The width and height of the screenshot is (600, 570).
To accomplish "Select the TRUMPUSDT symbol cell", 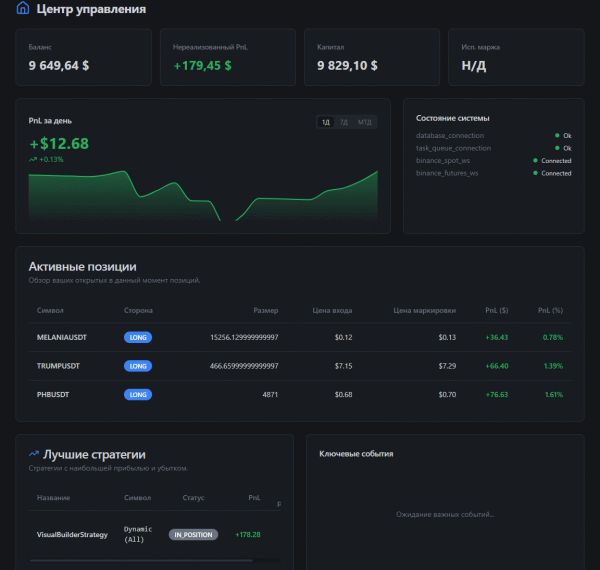I will coord(58,366).
